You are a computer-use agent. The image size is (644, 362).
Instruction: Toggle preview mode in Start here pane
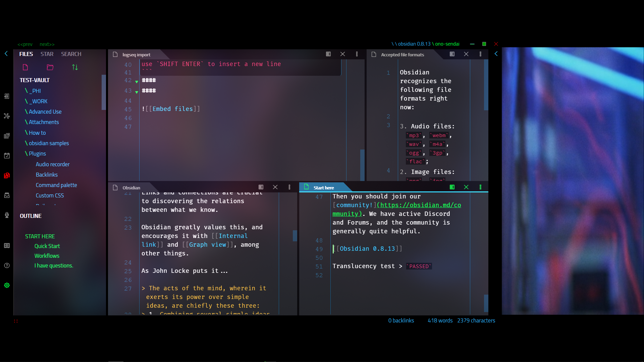coord(452,187)
